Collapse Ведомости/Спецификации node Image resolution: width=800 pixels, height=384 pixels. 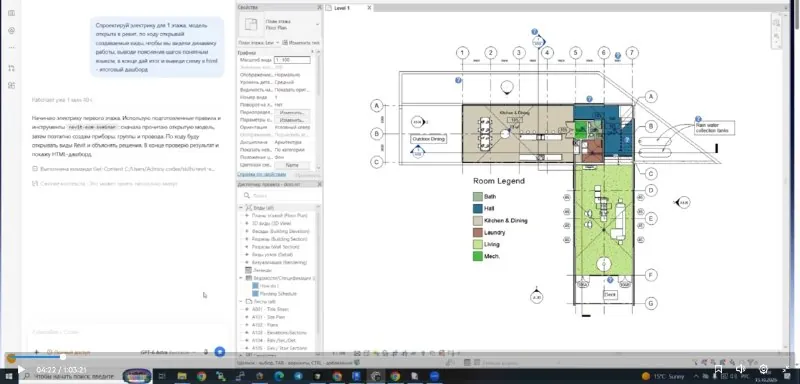click(241, 278)
